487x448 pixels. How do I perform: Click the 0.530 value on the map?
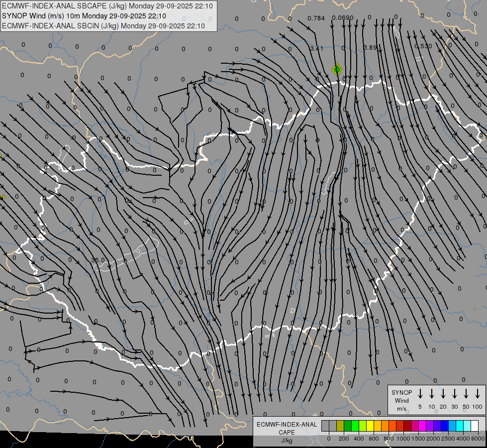coord(423,46)
